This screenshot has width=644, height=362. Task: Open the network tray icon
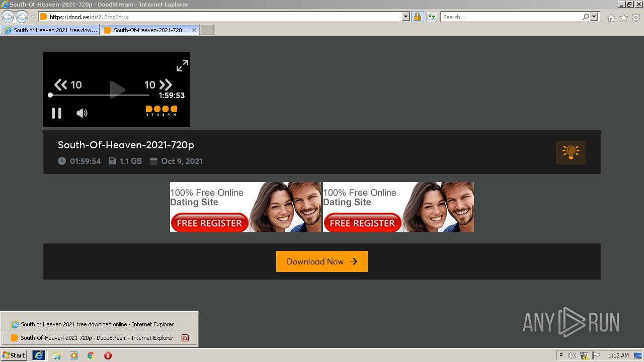pyautogui.click(x=584, y=355)
